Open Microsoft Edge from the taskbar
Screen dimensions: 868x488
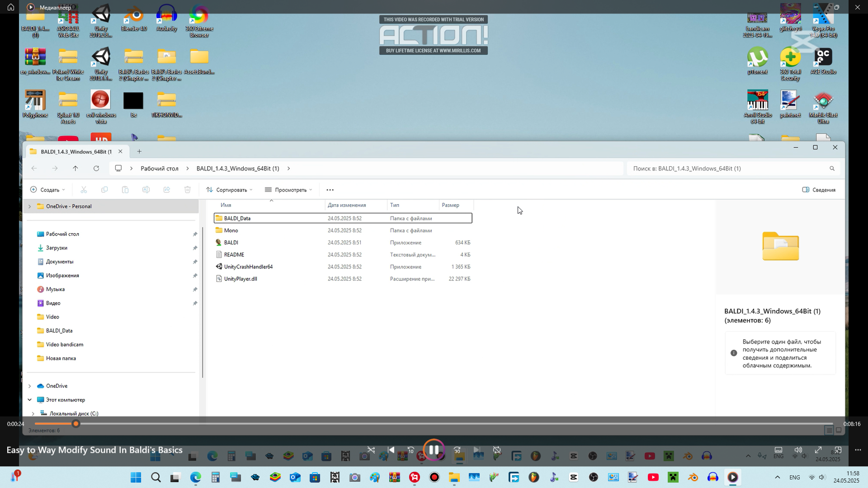196,478
